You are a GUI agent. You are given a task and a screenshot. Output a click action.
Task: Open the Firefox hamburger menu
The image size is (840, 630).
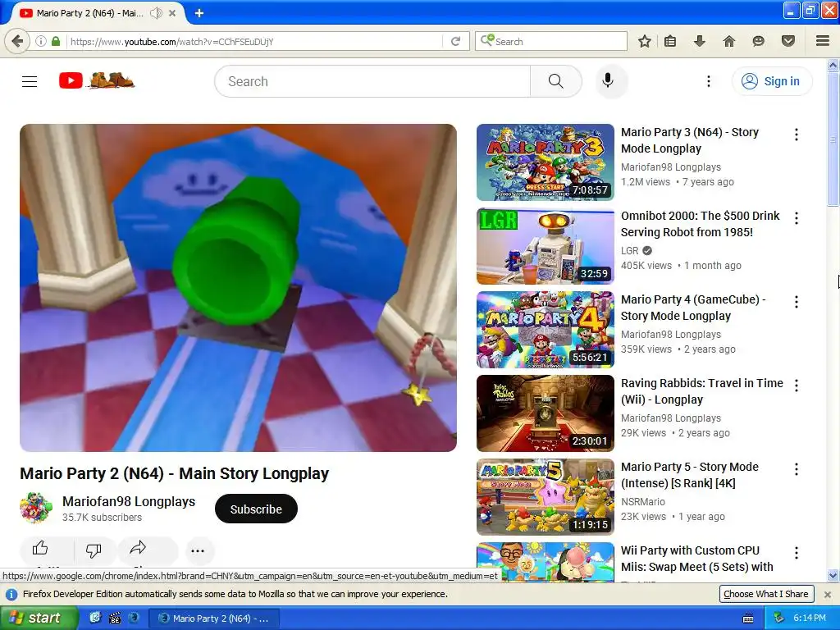pyautogui.click(x=823, y=41)
